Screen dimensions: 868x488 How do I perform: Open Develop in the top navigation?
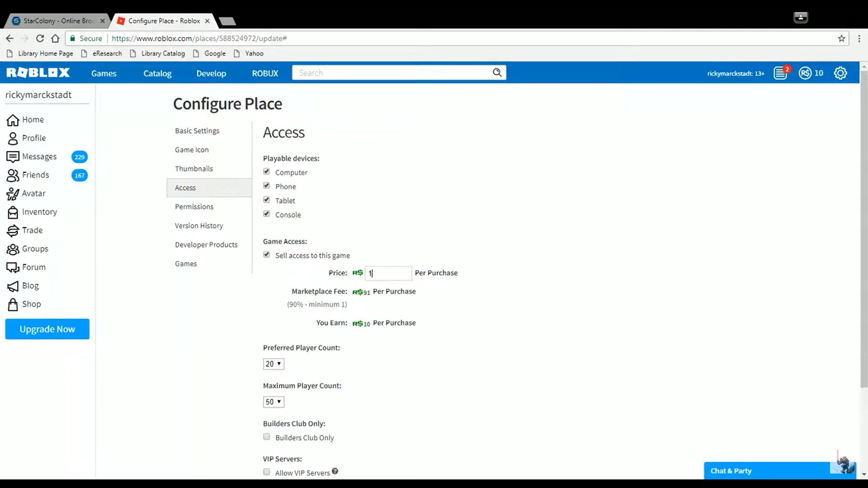(x=211, y=73)
